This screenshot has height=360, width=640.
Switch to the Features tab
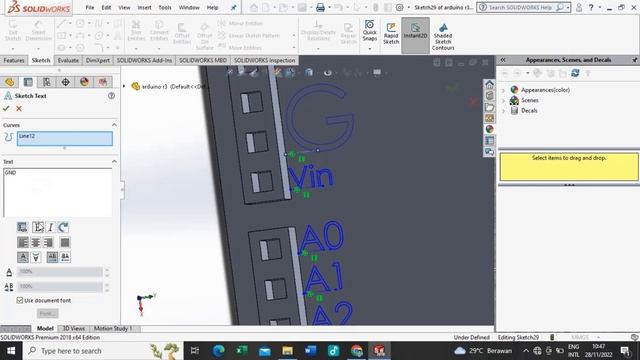14,60
